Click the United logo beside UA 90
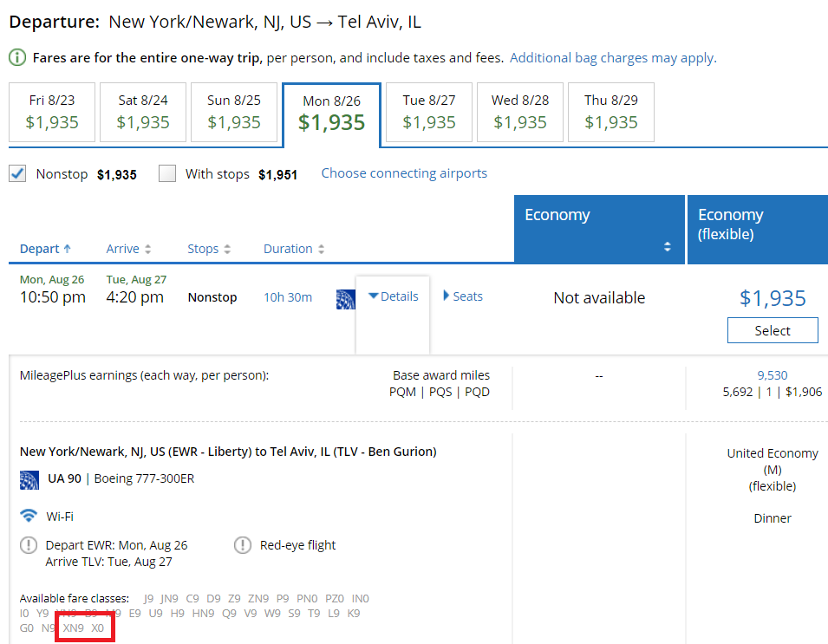 pyautogui.click(x=29, y=479)
